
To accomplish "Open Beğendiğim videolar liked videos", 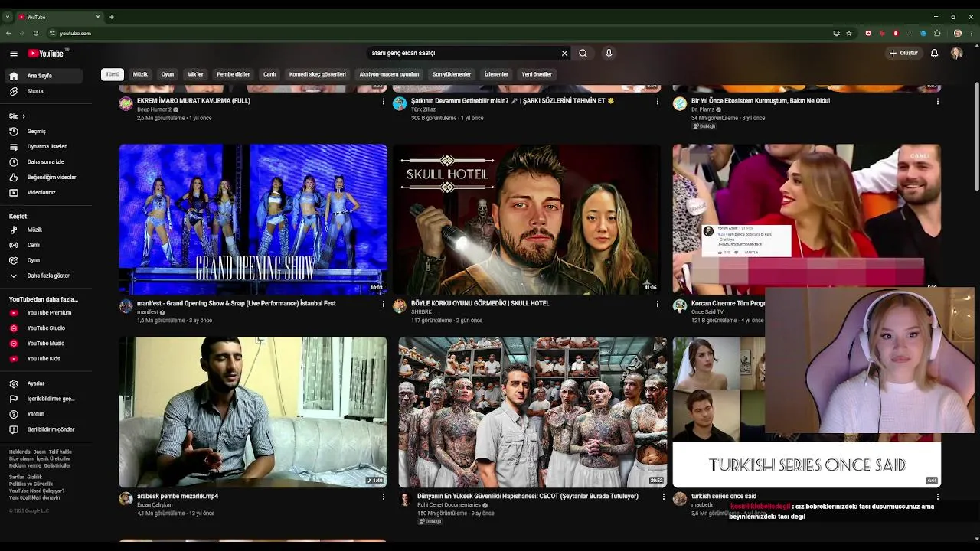I will 44,177.
